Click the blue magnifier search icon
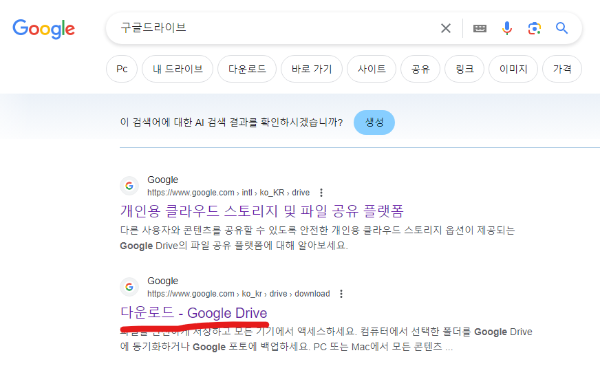 pos(562,28)
